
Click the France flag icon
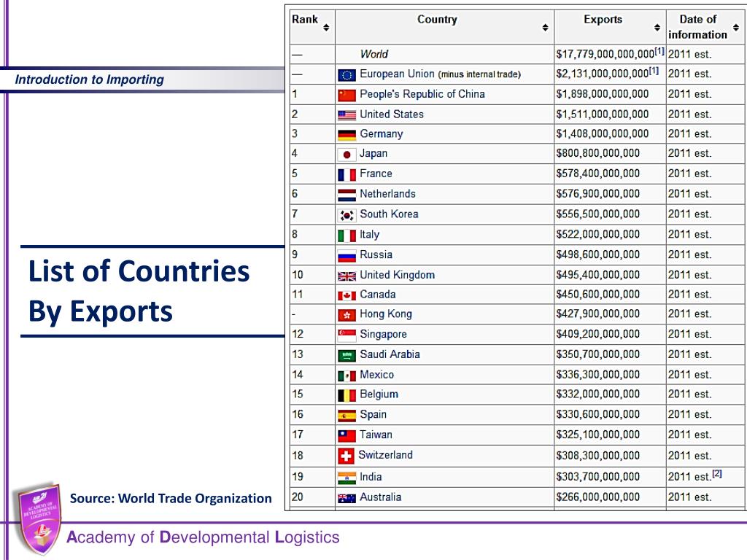tap(347, 175)
